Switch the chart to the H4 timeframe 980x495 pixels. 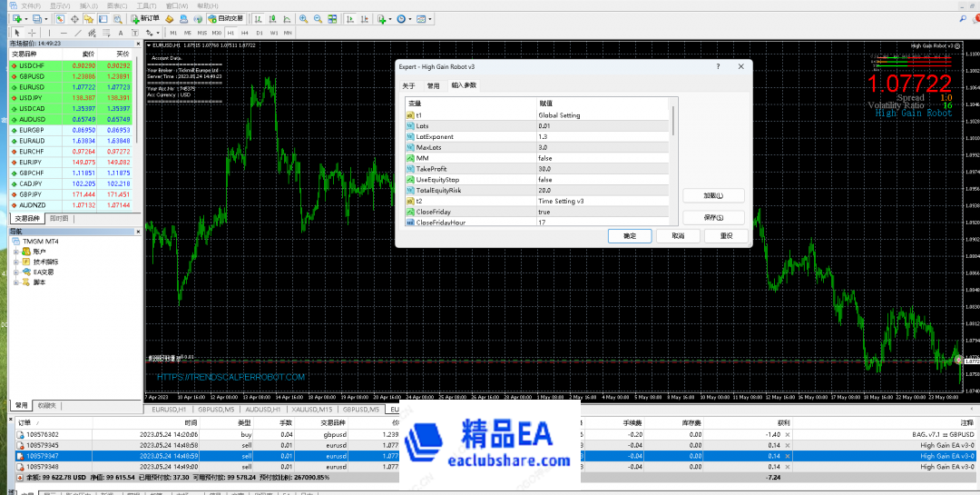244,33
